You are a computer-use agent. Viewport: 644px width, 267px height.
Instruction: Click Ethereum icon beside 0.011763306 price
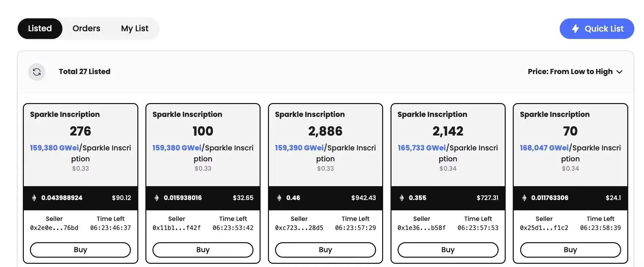524,198
